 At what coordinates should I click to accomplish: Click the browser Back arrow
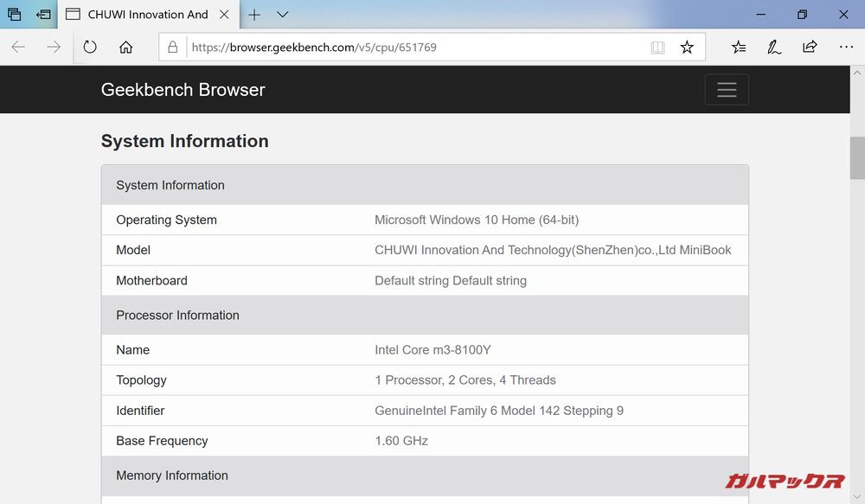pos(18,48)
